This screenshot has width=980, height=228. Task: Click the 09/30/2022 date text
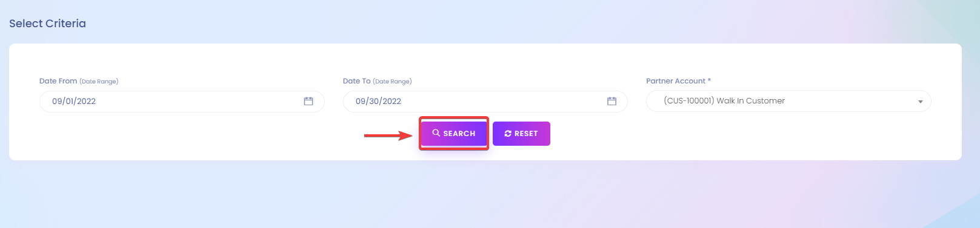pyautogui.click(x=378, y=102)
